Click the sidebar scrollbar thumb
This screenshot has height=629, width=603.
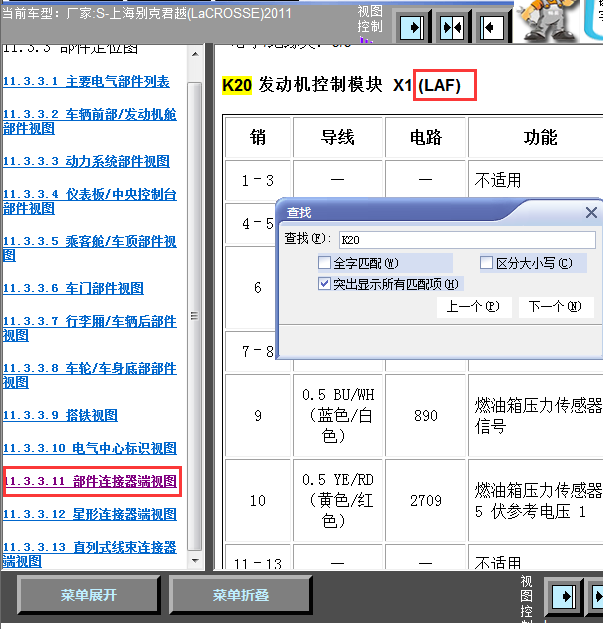(x=195, y=317)
